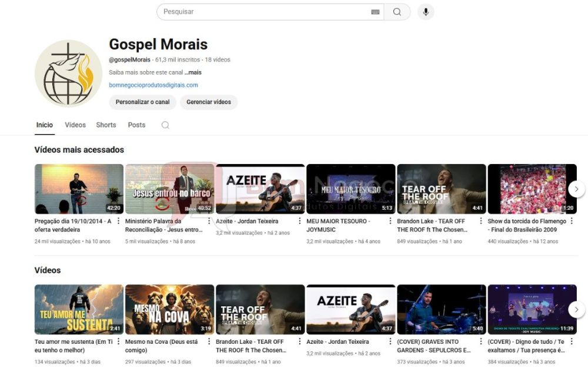Open bomnegocioprodutosdigitais.com link
Image resolution: width=588 pixels, height=392 pixels.
pyautogui.click(x=153, y=85)
